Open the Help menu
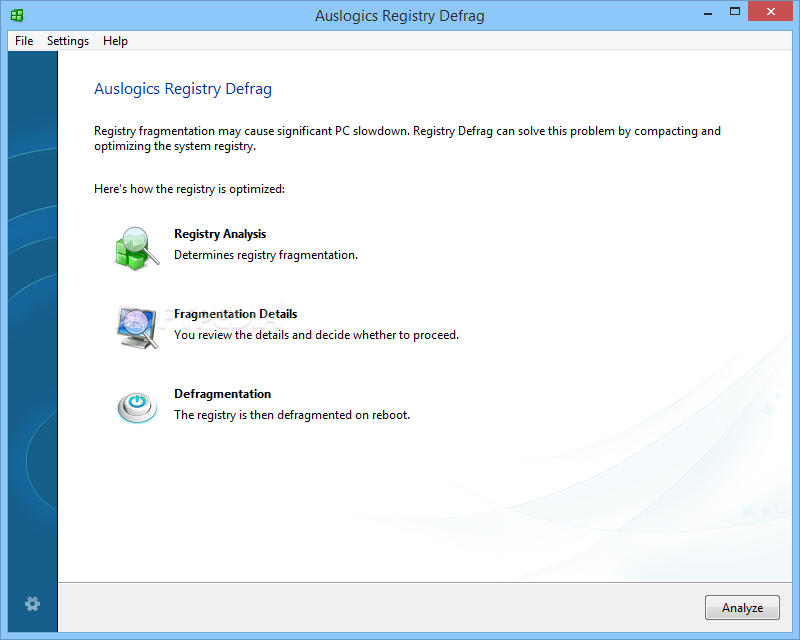Viewport: 800px width, 640px height. tap(115, 41)
